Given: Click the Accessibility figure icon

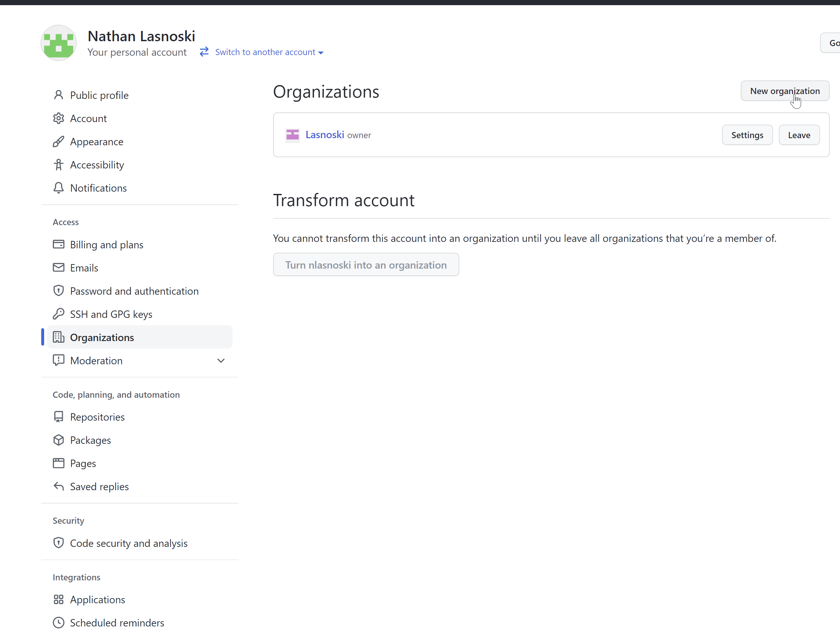Looking at the screenshot, I should [x=59, y=165].
